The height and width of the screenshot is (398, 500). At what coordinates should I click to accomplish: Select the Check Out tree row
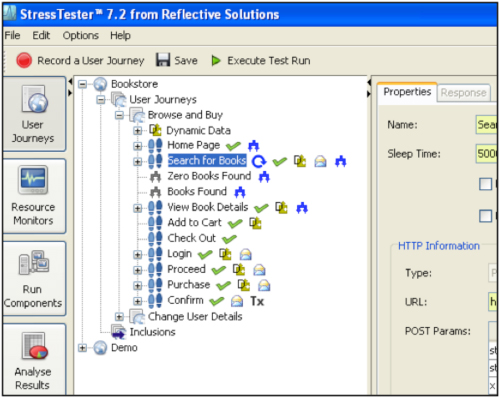[191, 238]
